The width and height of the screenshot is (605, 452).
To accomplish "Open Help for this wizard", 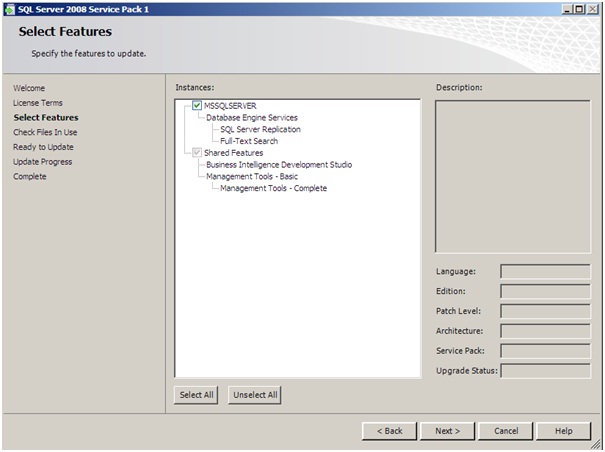I will (x=563, y=431).
